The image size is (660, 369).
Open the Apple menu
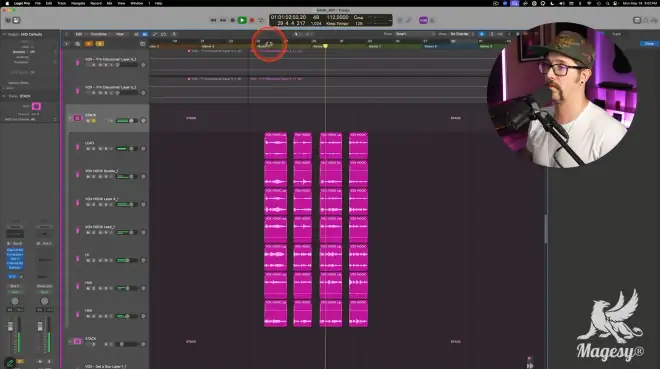(x=7, y=3)
